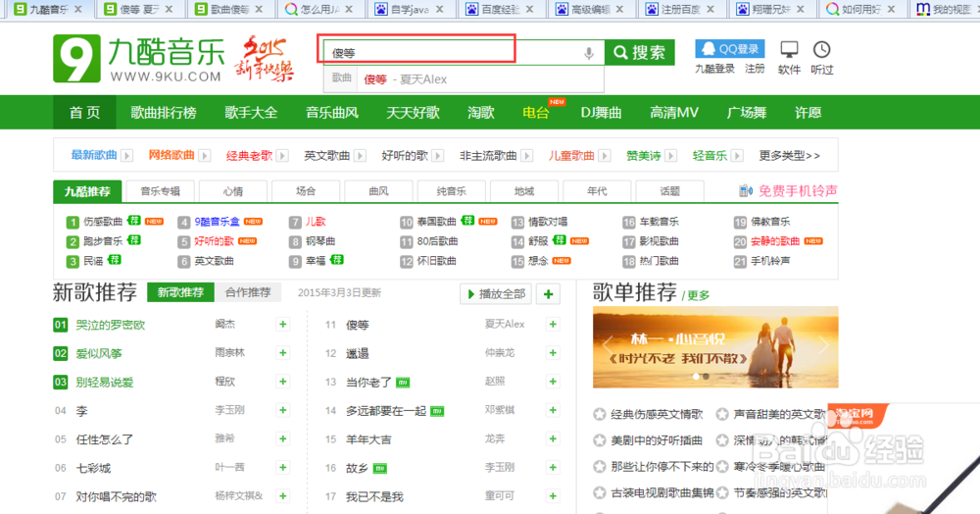
Task: Add 故乡 with its plus icon
Action: click(553, 467)
